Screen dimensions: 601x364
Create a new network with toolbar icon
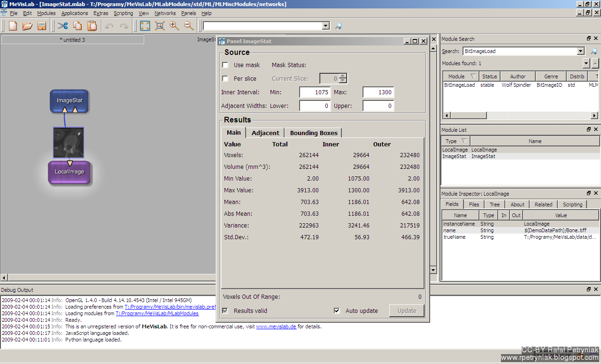[x=13, y=26]
